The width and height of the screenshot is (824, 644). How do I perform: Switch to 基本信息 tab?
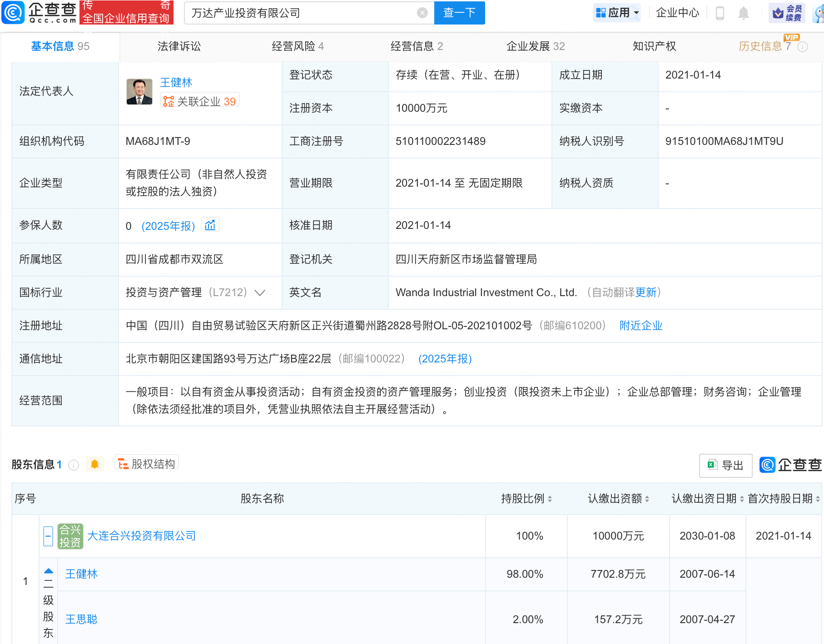tap(60, 46)
